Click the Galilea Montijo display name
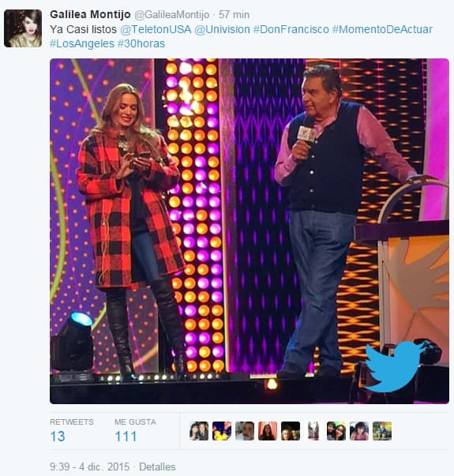This screenshot has height=476, width=454. click(x=90, y=14)
